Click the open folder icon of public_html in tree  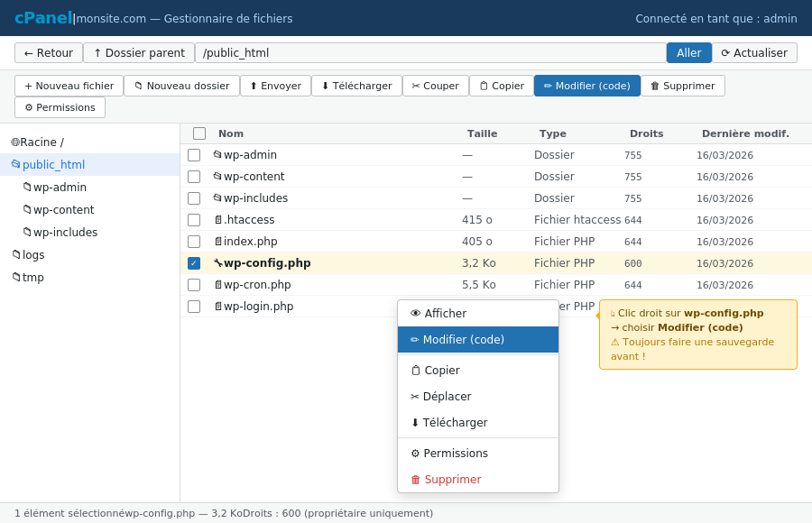tap(16, 164)
